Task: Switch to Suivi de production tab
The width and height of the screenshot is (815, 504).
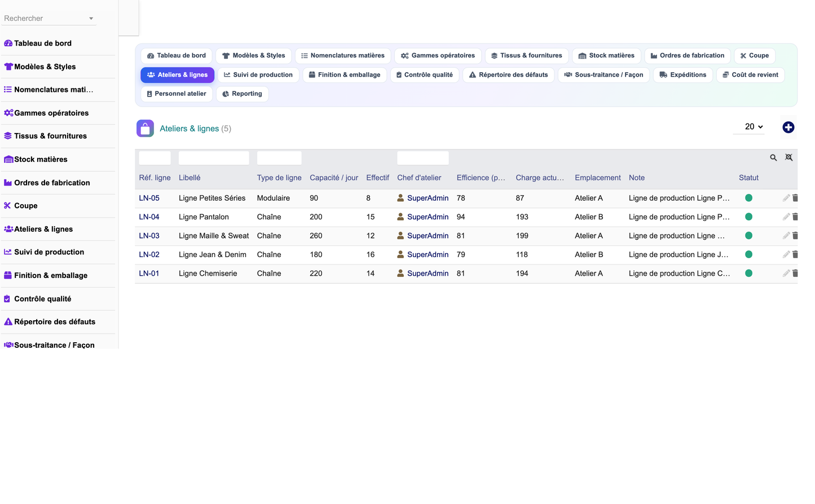Action: pyautogui.click(x=258, y=75)
